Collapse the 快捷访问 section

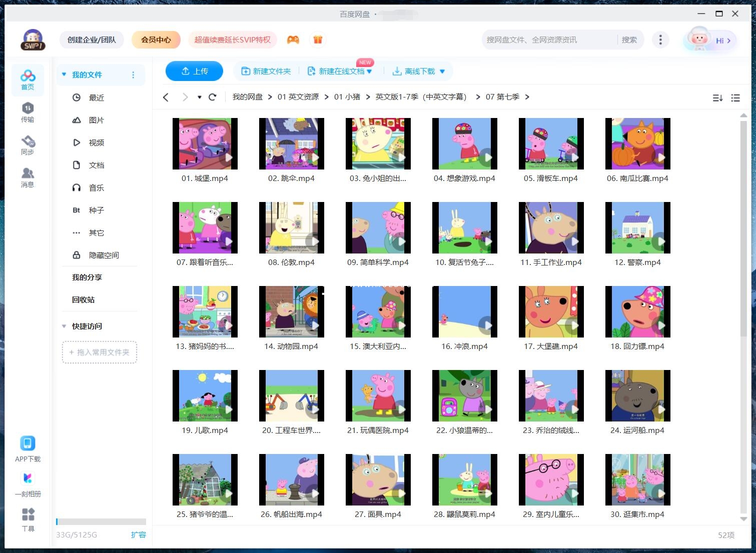click(x=64, y=326)
